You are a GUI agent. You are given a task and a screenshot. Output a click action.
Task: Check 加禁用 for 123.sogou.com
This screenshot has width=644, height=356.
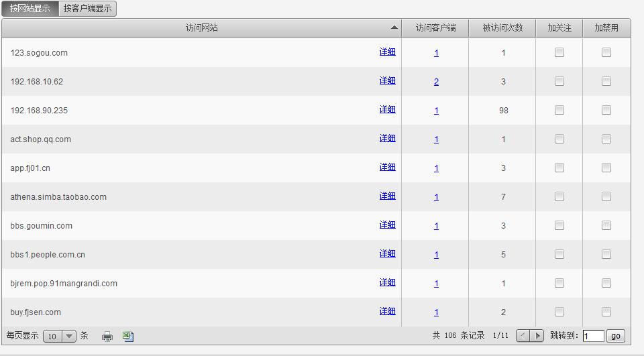pos(606,52)
